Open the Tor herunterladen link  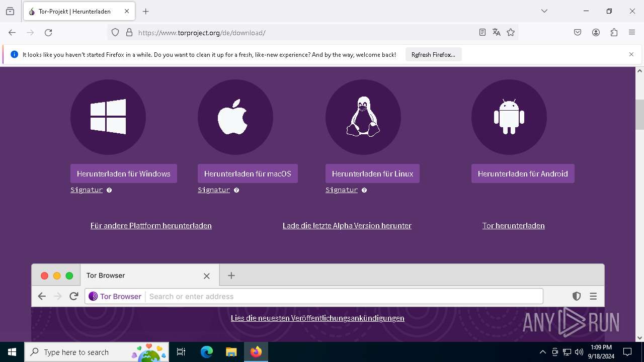point(514,226)
